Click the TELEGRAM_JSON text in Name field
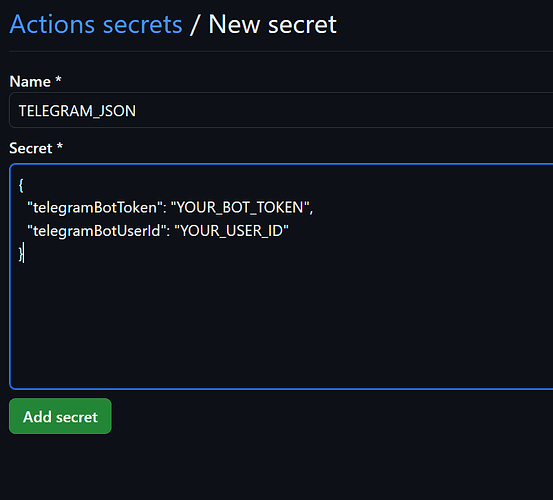The image size is (553, 500). tap(77, 111)
